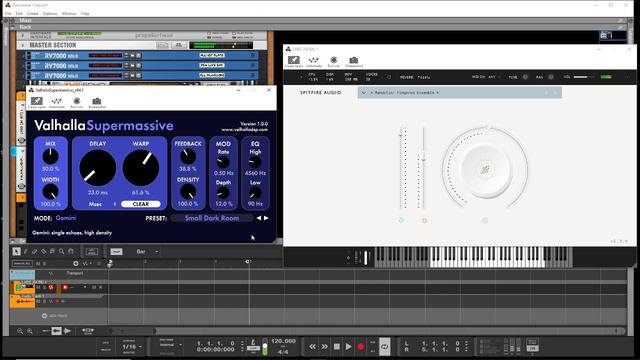
Task: Open the LABS MIDI Ch ANY dropdown
Action: click(x=493, y=77)
